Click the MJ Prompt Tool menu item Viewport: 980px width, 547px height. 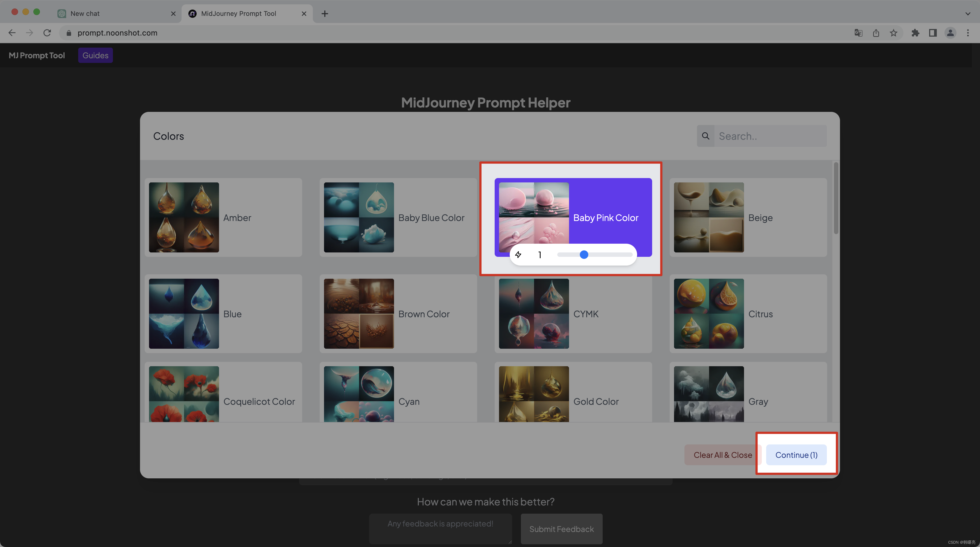click(36, 55)
